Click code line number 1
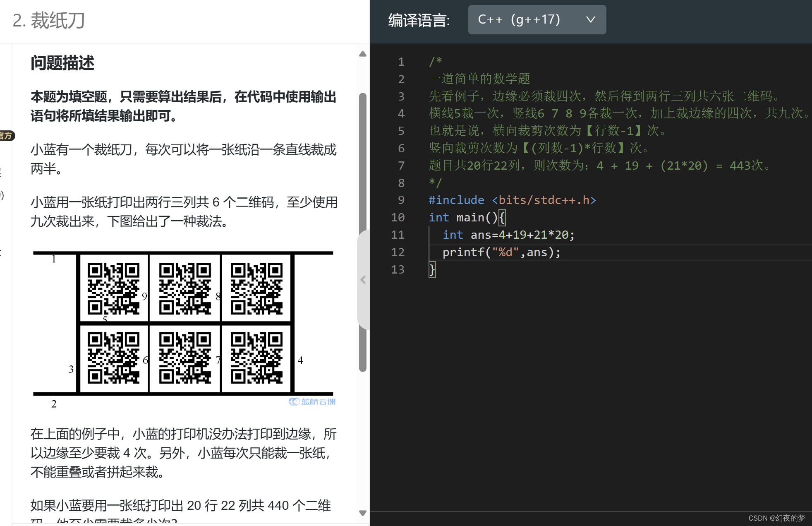 click(x=401, y=62)
